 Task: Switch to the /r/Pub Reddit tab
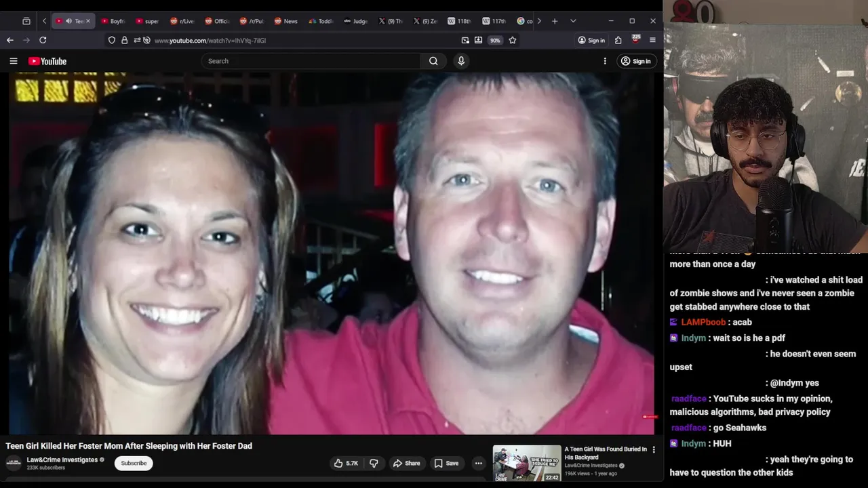point(251,21)
